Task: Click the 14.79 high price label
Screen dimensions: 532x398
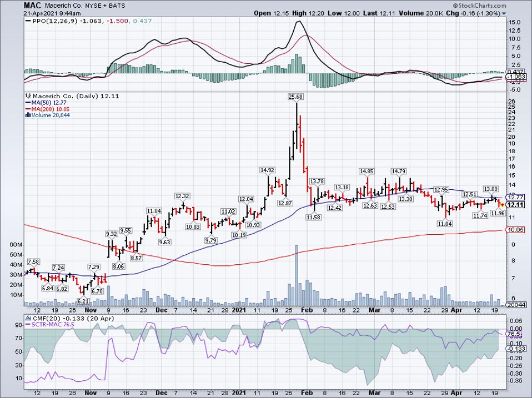Action: pyautogui.click(x=398, y=171)
